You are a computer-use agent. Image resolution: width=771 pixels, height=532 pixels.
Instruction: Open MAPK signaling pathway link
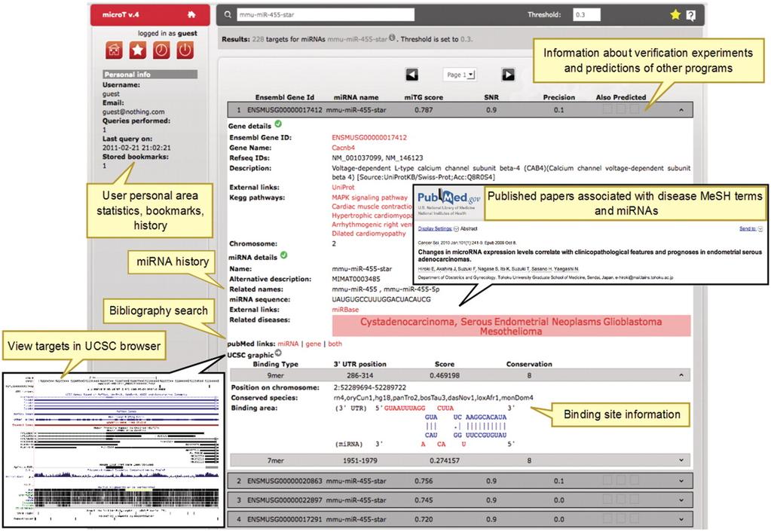point(370,197)
